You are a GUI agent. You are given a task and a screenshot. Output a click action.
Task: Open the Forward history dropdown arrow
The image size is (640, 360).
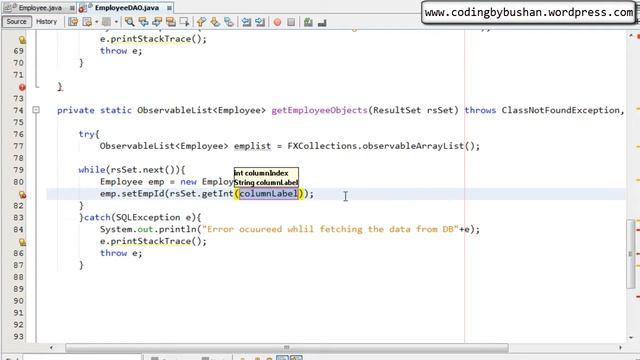(x=116, y=22)
